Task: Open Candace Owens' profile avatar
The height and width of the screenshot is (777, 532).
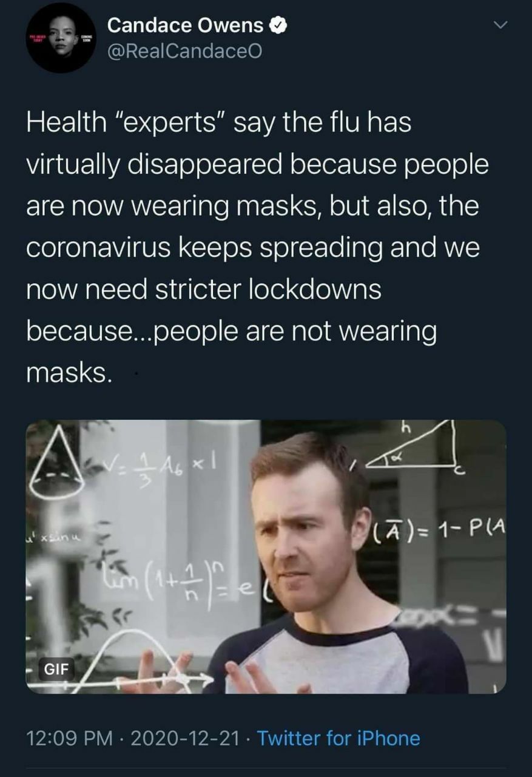Action: point(61,38)
